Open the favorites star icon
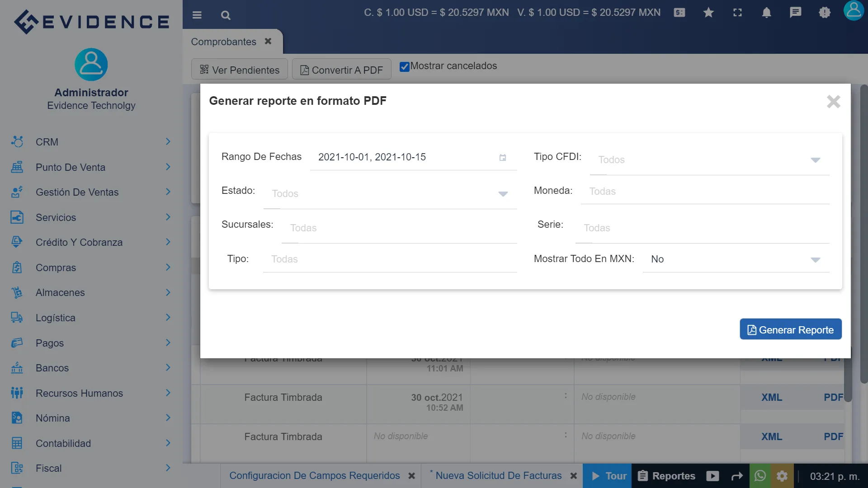 tap(708, 12)
